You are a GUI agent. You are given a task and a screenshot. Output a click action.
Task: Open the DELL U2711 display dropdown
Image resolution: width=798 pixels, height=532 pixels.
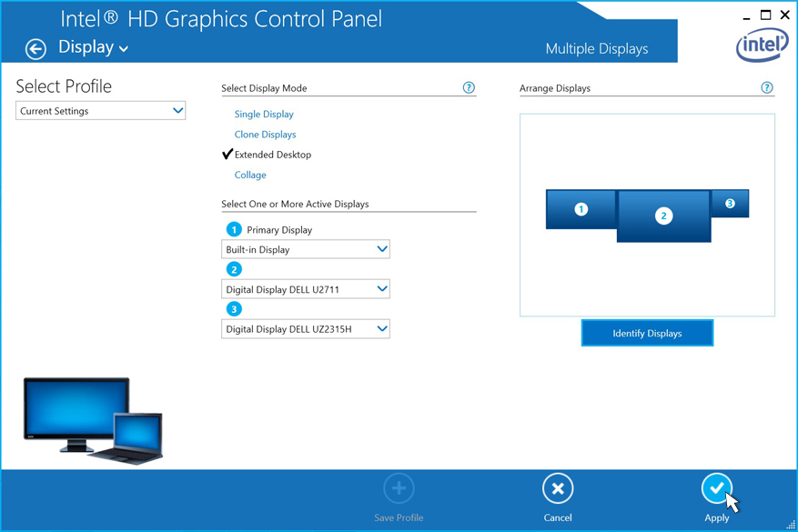tap(306, 289)
